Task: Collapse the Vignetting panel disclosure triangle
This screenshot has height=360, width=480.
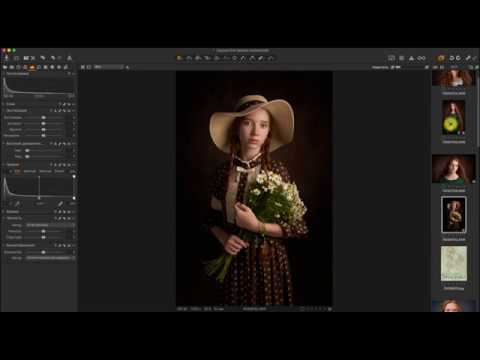Action: 4,245
